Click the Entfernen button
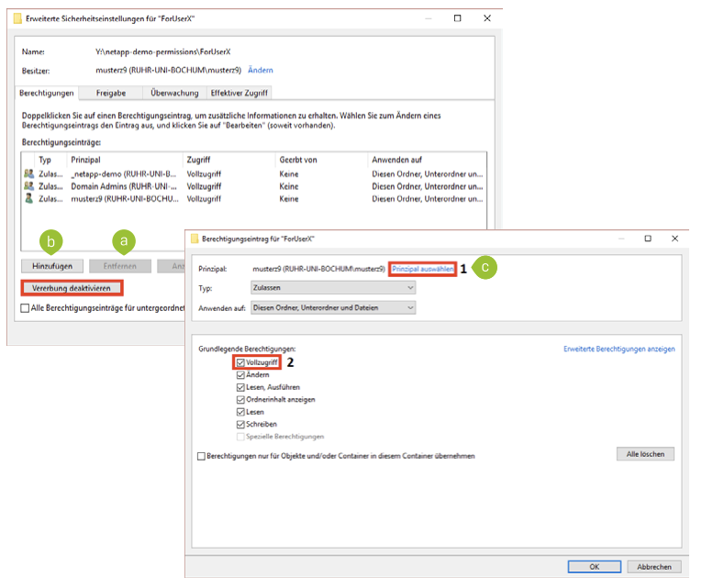 [x=120, y=266]
